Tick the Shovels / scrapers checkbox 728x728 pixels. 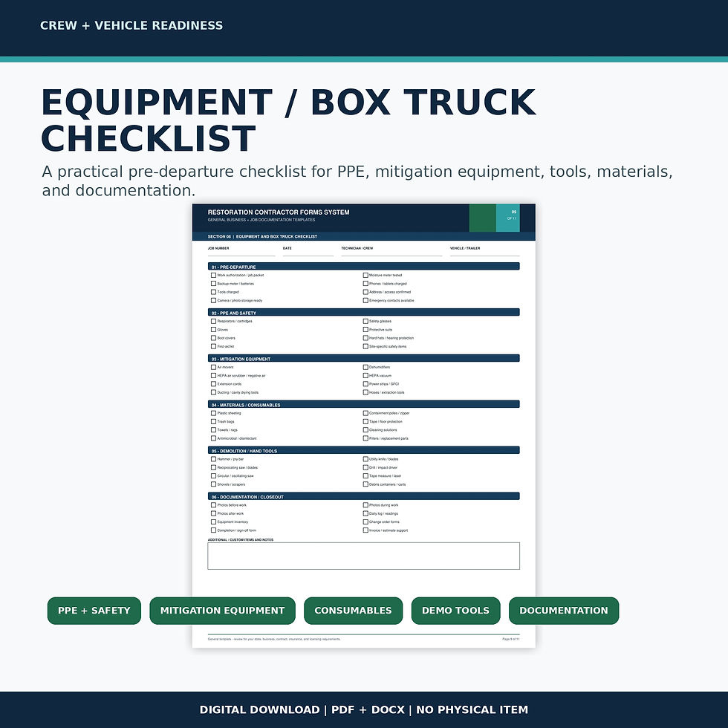pyautogui.click(x=214, y=484)
